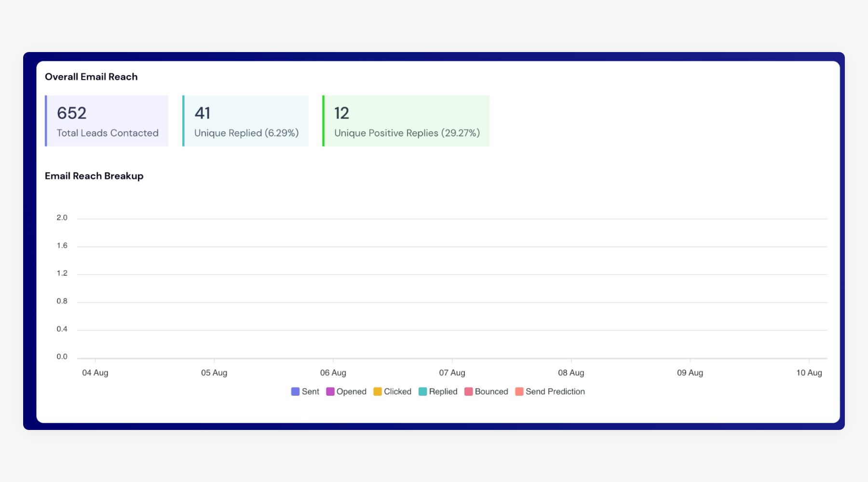Click the 0.0 y-axis value

(x=62, y=357)
